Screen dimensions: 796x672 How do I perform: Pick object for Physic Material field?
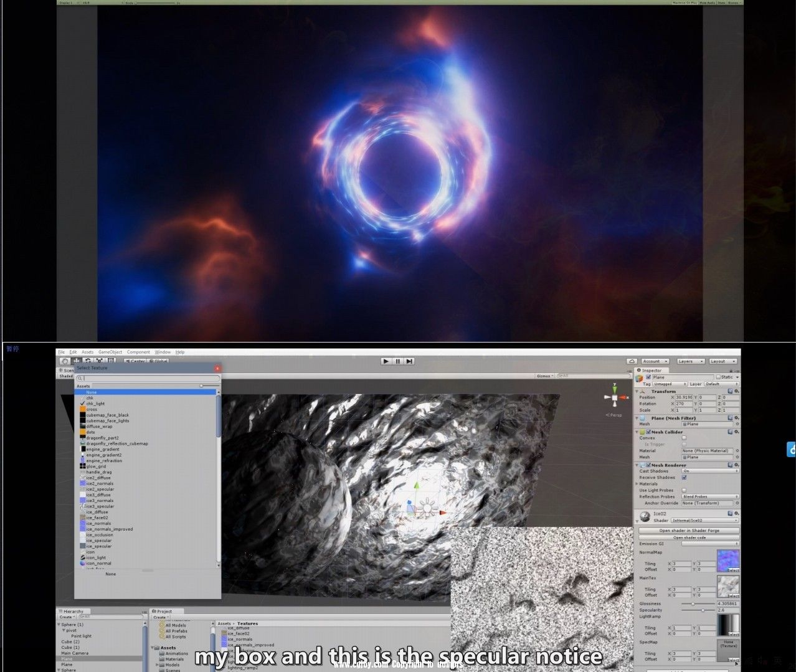click(x=737, y=450)
